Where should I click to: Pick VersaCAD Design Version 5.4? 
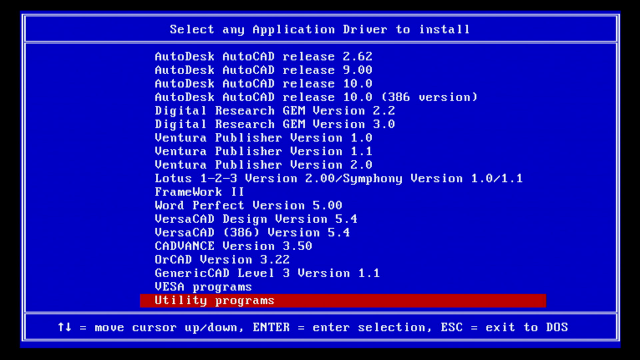(256, 219)
